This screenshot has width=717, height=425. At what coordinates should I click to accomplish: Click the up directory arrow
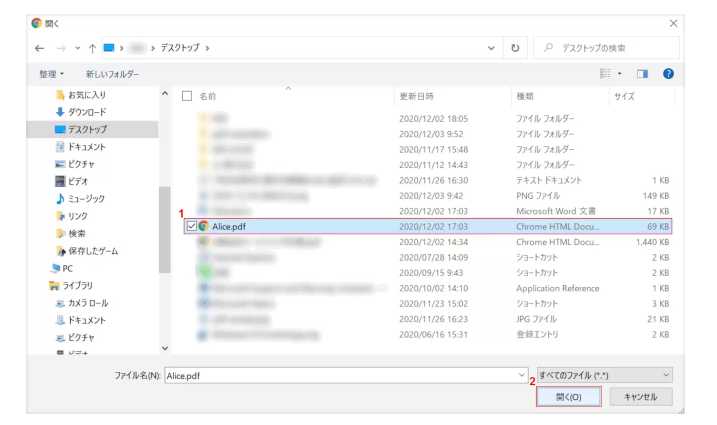coord(93,47)
